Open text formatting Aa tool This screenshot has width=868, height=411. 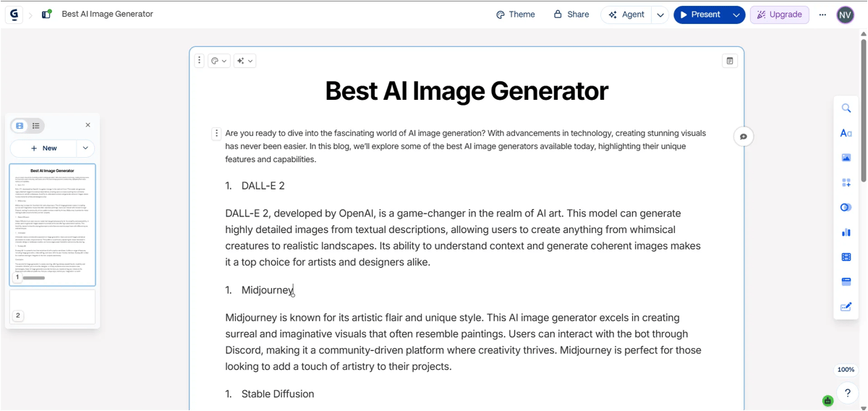tap(846, 133)
